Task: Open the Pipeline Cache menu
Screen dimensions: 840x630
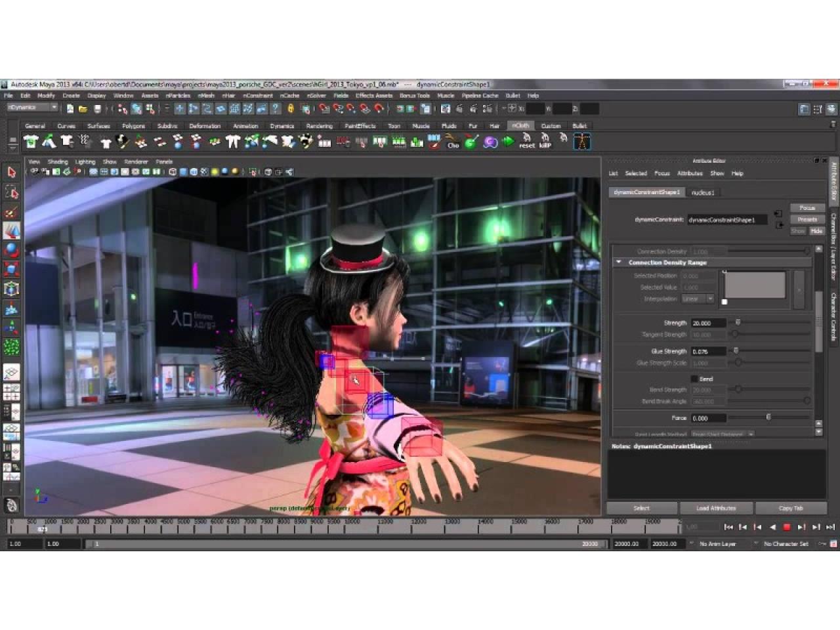Action: pyautogui.click(x=480, y=96)
